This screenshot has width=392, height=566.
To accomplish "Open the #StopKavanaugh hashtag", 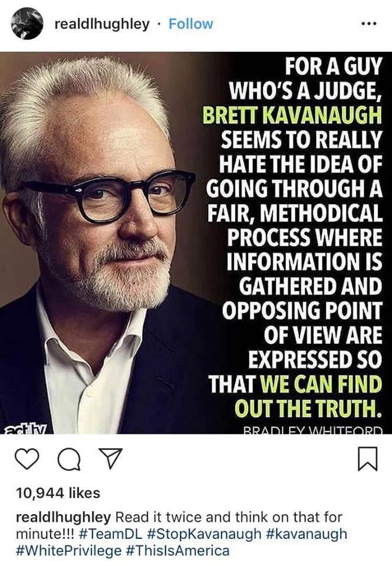I will pyautogui.click(x=205, y=534).
